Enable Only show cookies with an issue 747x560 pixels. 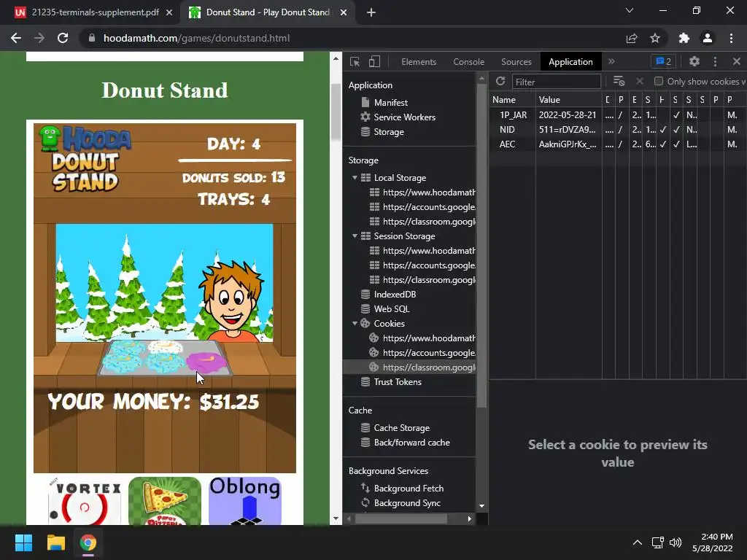[x=659, y=82]
